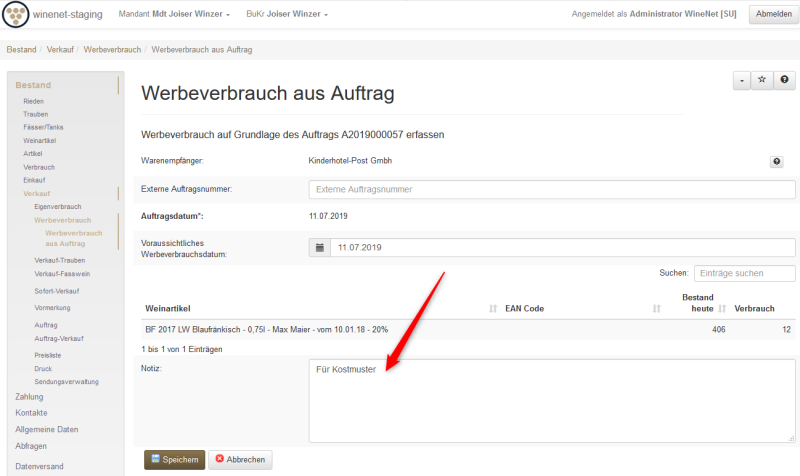The image size is (800, 476).
Task: Click the Auftragsdatum value 11.07.2019
Action: 328,216
